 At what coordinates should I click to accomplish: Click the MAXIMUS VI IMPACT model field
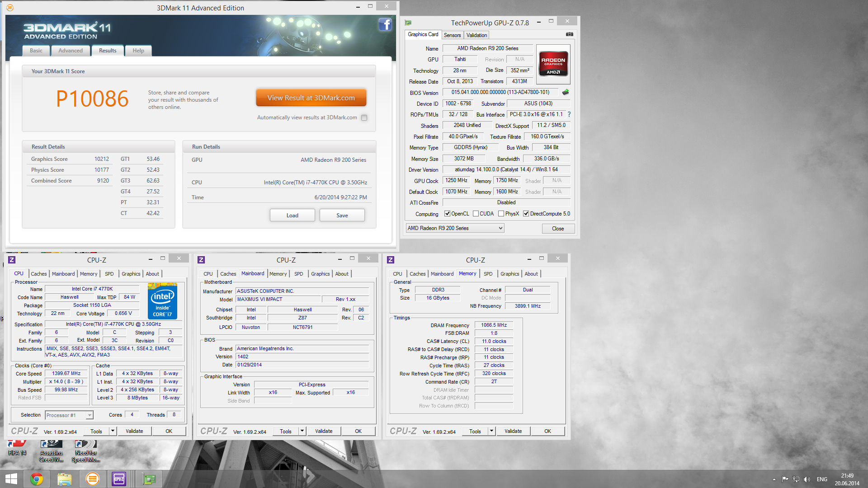click(x=278, y=299)
